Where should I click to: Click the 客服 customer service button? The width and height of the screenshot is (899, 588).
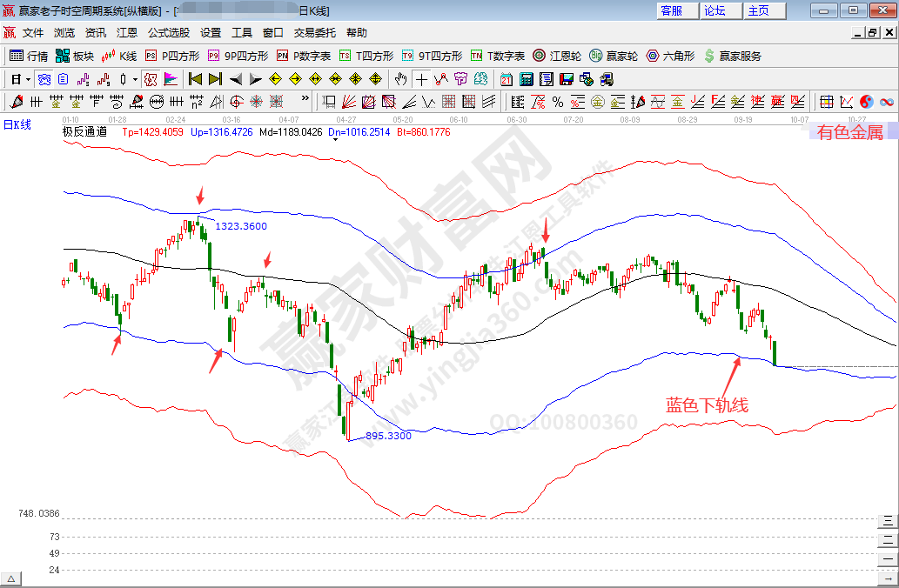point(678,10)
